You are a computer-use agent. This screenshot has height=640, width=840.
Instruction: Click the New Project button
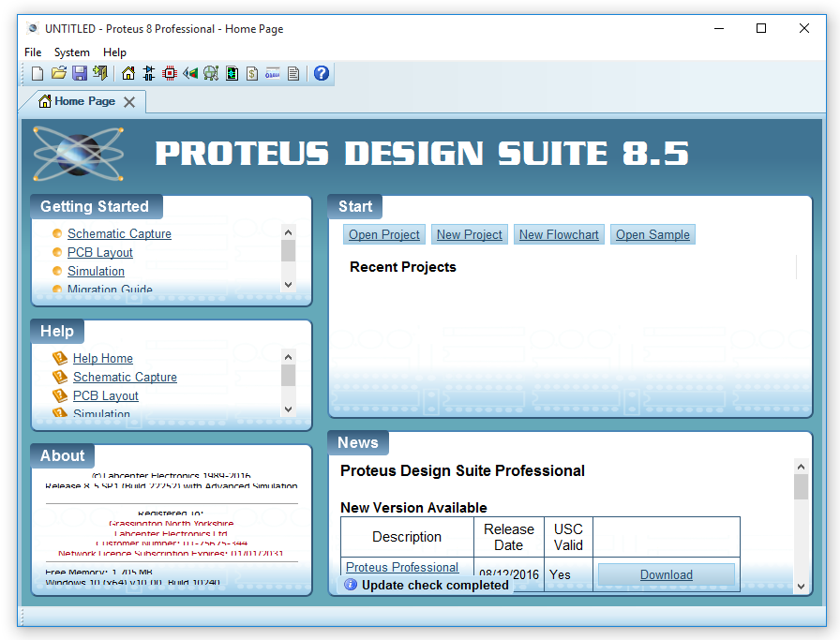(x=470, y=234)
